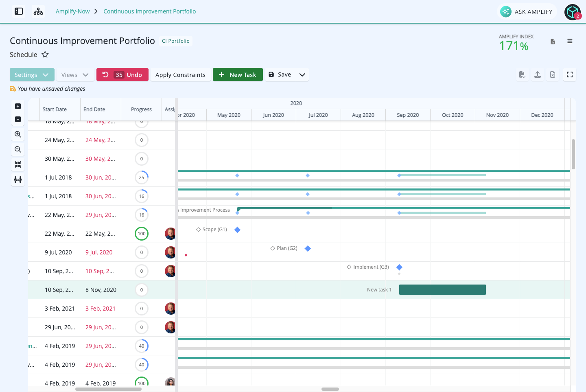Screen dimensions: 586x392
Task: Click the 100 percent progress on 22 May row
Action: [142, 234]
